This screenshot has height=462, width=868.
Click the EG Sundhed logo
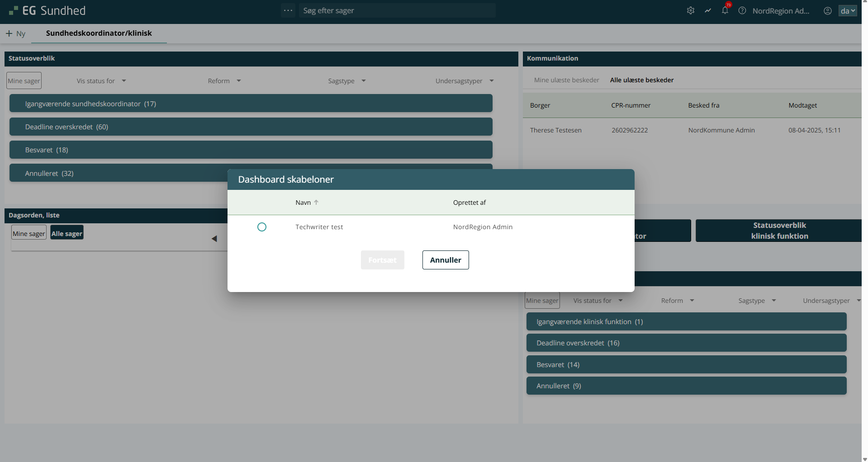(47, 10)
